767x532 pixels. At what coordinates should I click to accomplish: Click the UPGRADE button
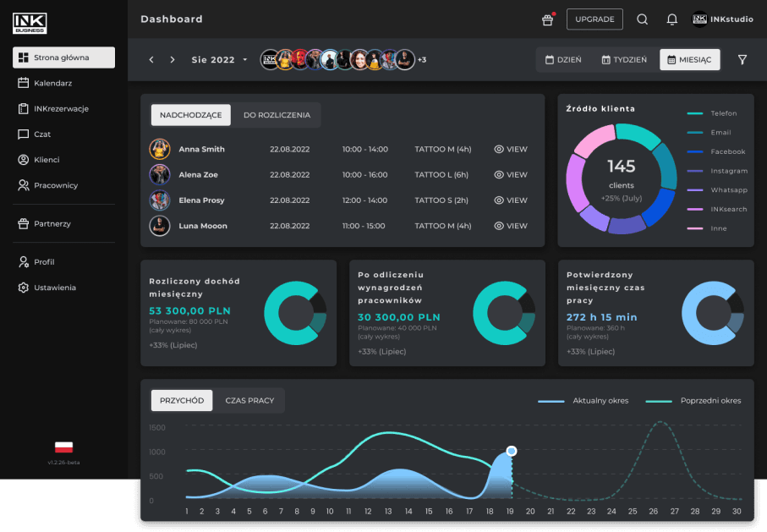594,19
